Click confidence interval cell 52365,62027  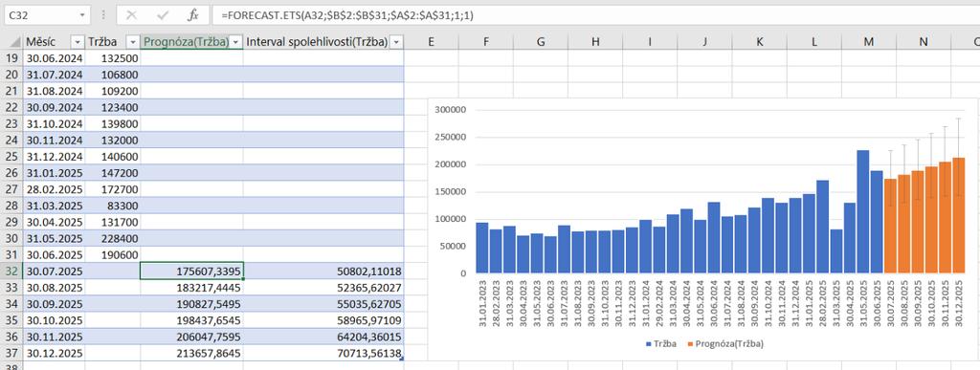point(323,287)
